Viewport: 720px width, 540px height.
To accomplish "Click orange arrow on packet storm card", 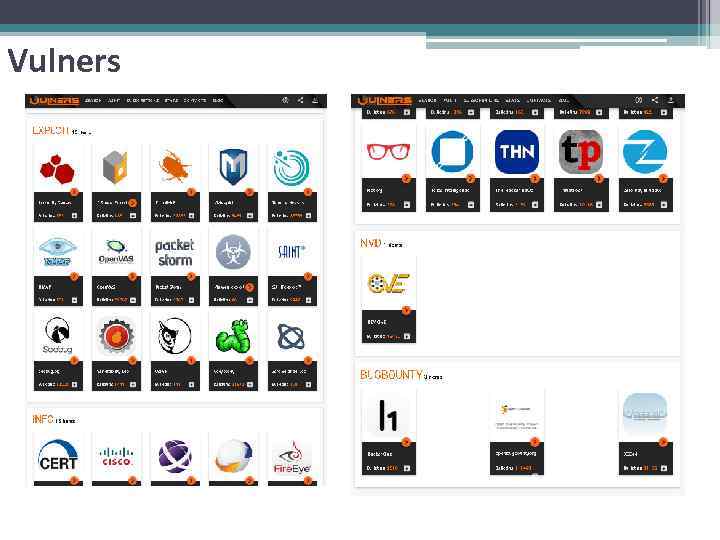I will [191, 276].
